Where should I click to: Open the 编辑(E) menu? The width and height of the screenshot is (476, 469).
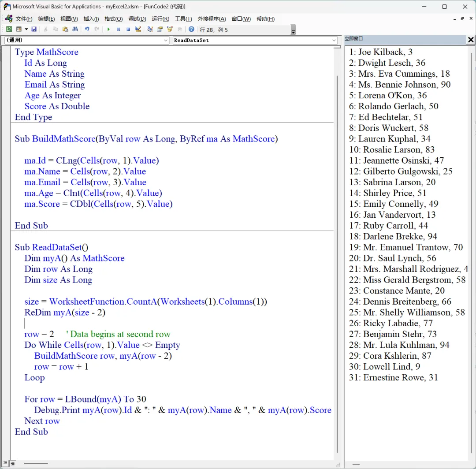[46, 19]
